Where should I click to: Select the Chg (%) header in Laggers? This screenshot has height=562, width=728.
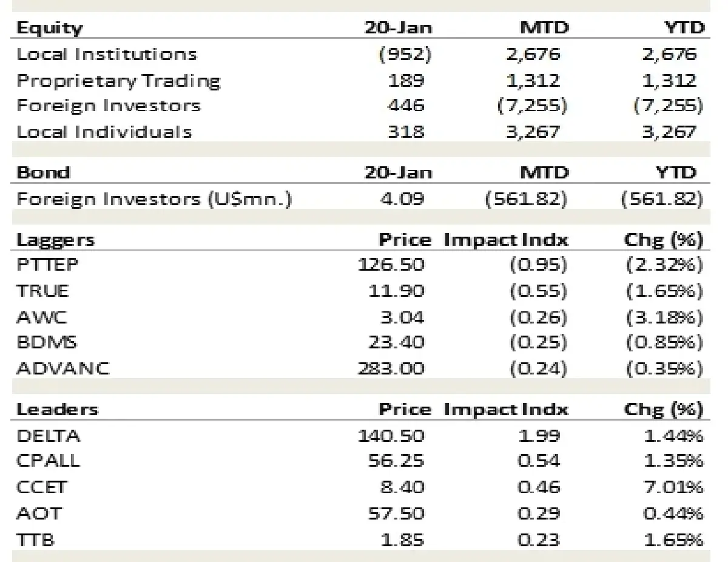pyautogui.click(x=663, y=240)
